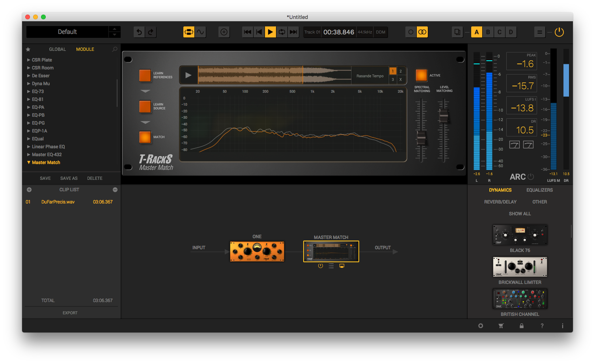Remove the reference with the X button
Image resolution: width=595 pixels, height=364 pixels.
(401, 80)
